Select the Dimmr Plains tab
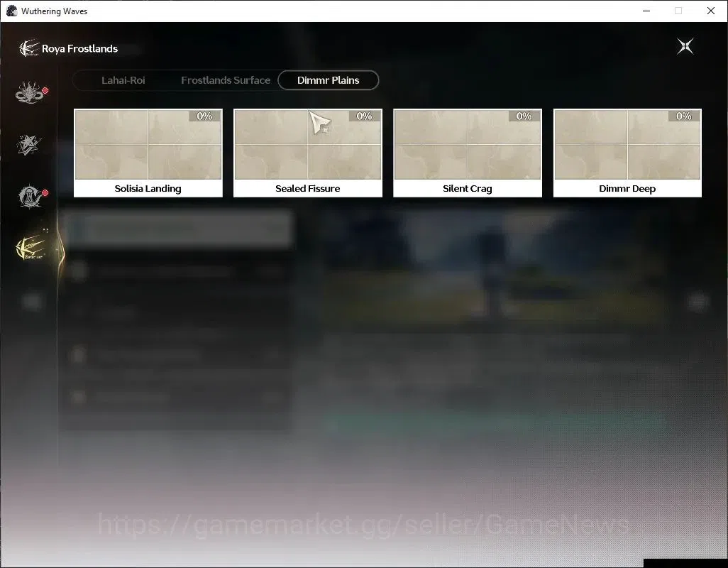The image size is (728, 568). (x=329, y=80)
